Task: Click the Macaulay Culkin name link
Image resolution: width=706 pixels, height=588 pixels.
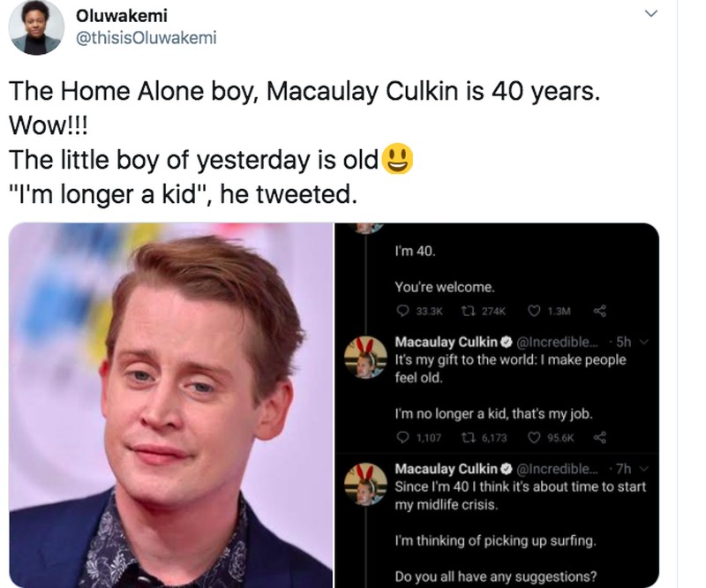Action: tap(449, 339)
